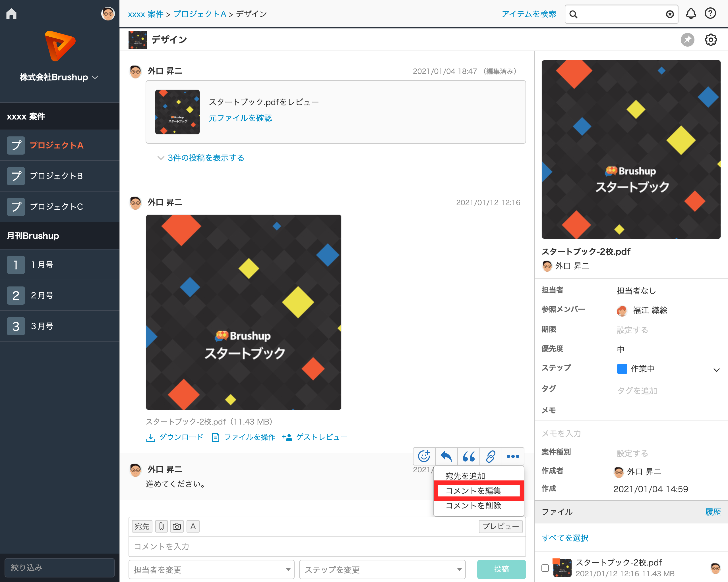The height and width of the screenshot is (582, 728).
Task: Reply to comment with arrow icon
Action: (x=446, y=456)
